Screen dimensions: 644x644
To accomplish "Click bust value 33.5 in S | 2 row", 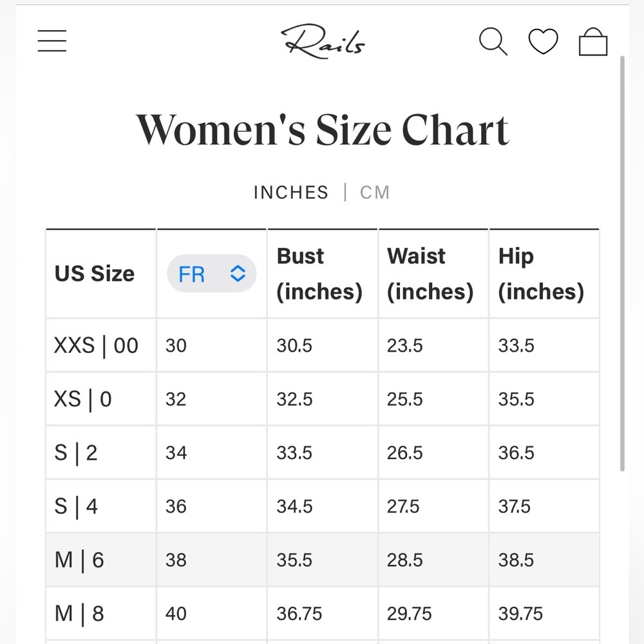I will tap(294, 453).
